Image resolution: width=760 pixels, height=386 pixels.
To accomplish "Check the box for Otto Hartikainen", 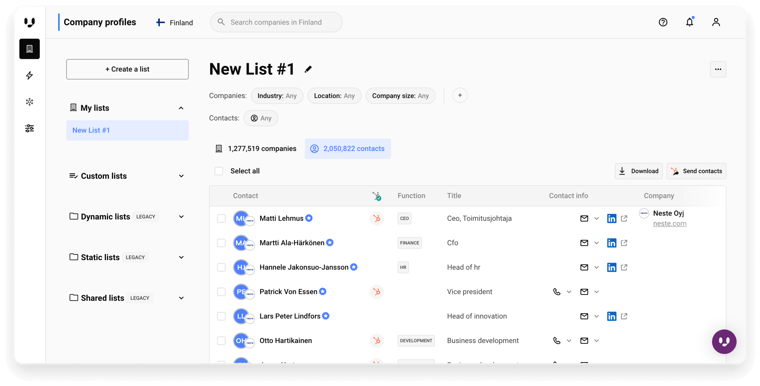I will point(222,341).
